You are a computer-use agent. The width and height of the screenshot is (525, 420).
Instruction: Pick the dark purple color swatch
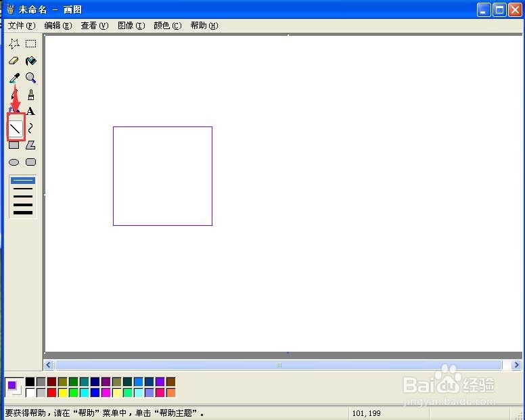106,382
